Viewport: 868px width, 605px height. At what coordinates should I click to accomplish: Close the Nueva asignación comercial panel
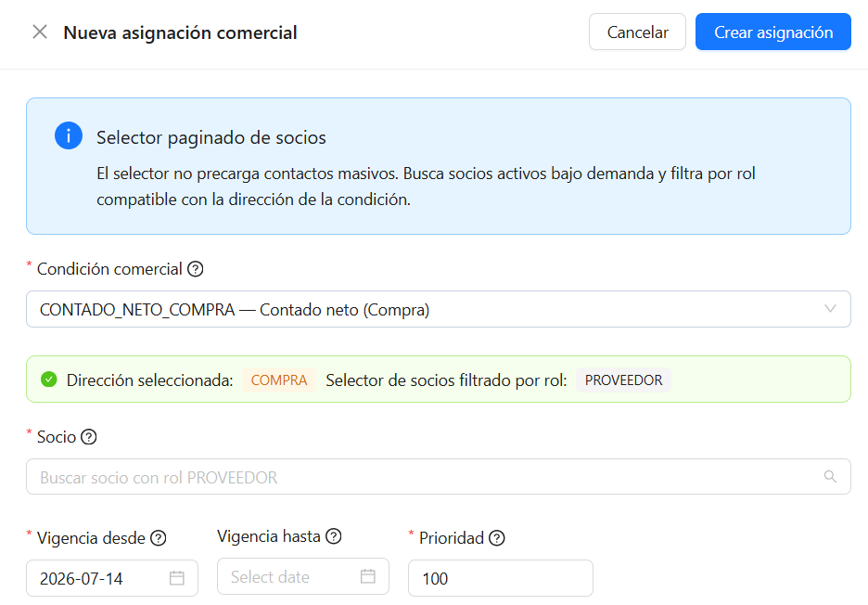[x=40, y=32]
